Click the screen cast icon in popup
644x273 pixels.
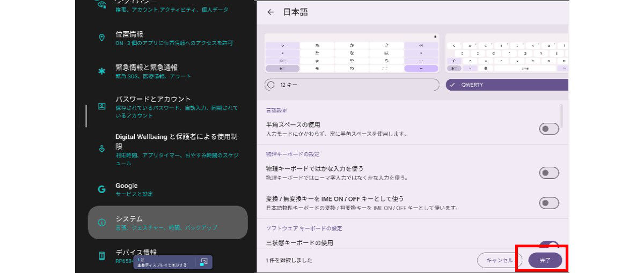(x=203, y=262)
